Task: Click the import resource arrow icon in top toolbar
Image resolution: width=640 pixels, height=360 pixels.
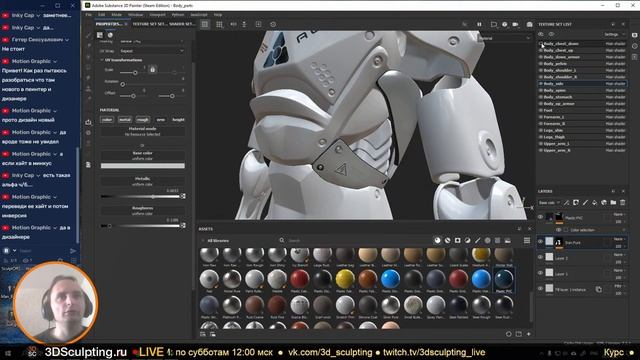Action: [x=258, y=24]
